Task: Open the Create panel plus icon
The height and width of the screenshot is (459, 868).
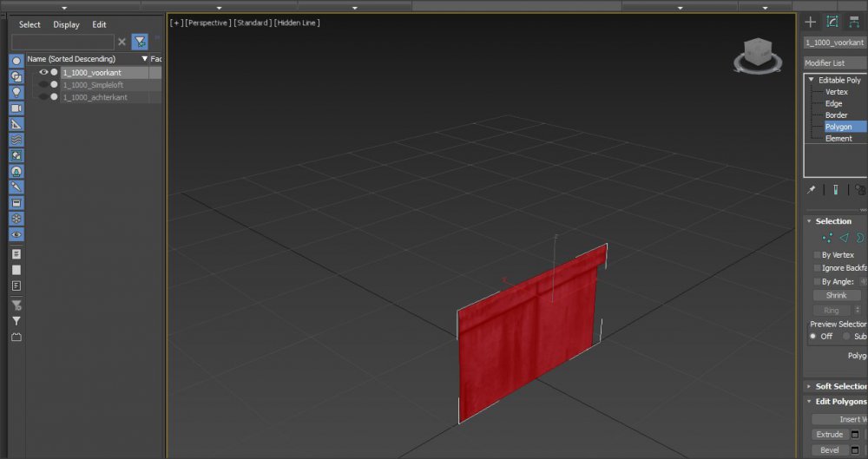Action: pyautogui.click(x=811, y=22)
